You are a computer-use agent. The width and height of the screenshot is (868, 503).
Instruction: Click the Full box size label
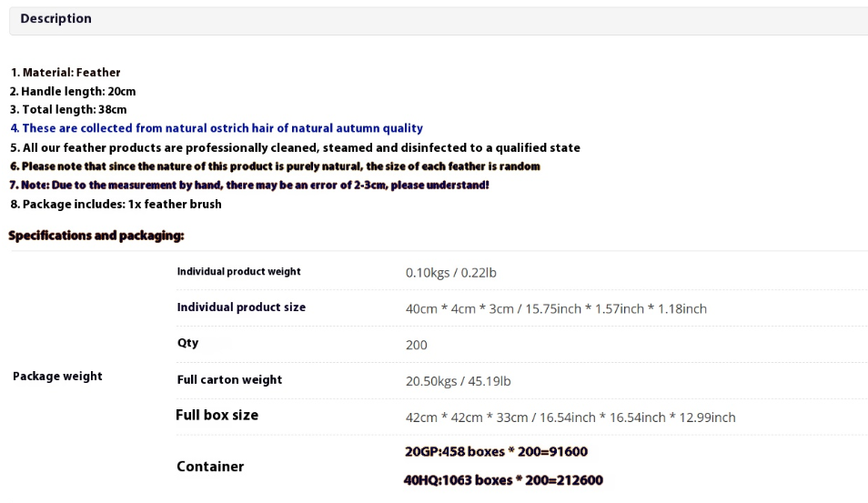coord(217,415)
